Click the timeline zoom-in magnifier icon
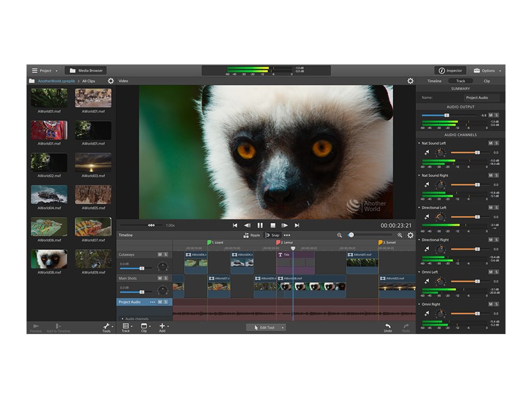This screenshot has height=399, width=532. tap(400, 235)
